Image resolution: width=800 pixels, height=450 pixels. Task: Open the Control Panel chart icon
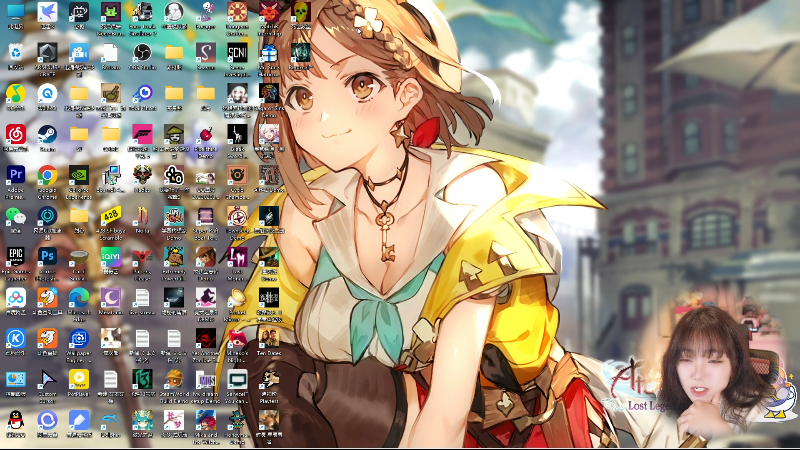pyautogui.click(x=15, y=379)
